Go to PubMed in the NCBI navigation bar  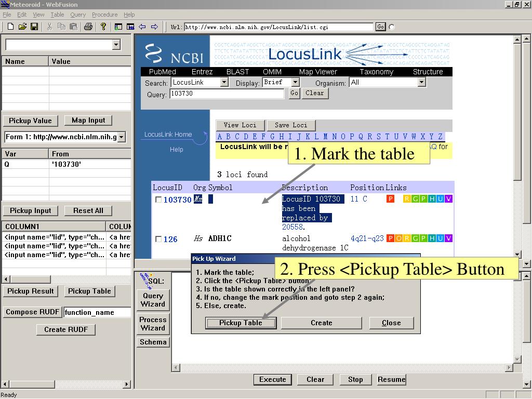coord(163,72)
